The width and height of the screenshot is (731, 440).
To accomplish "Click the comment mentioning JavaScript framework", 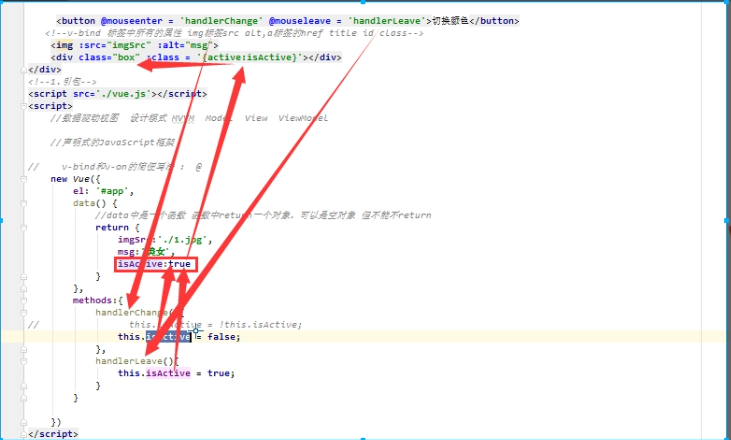I will pos(112,142).
